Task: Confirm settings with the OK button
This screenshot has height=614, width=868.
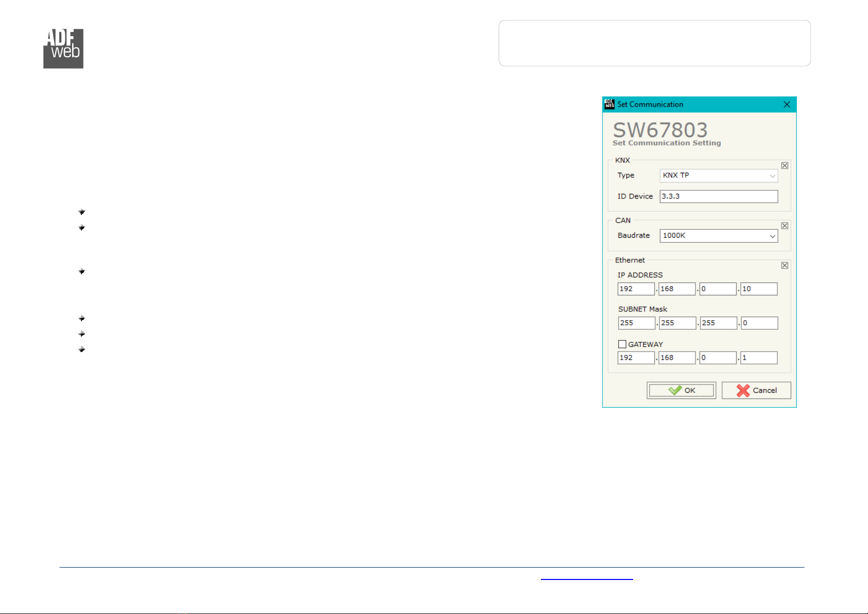Action: [x=682, y=390]
